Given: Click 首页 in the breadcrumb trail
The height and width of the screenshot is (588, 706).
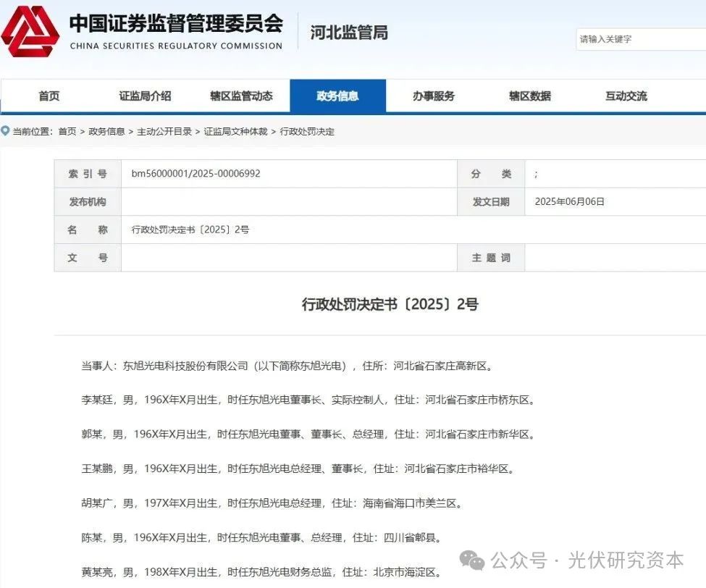Looking at the screenshot, I should 67,132.
